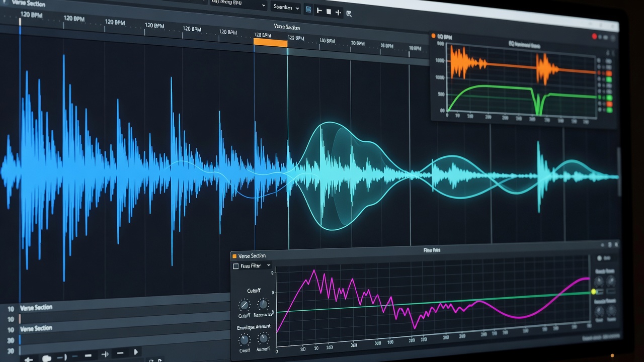Select the orange region marker on timeline ruler

pyautogui.click(x=270, y=43)
